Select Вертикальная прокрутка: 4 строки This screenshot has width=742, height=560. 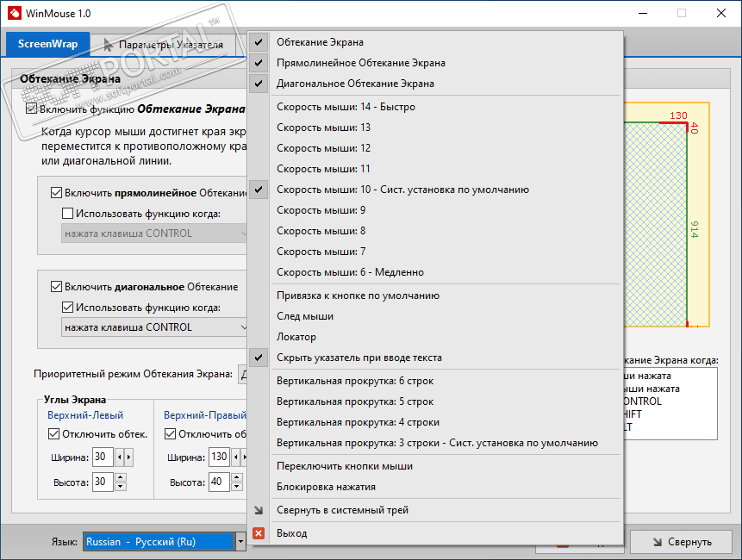435,422
